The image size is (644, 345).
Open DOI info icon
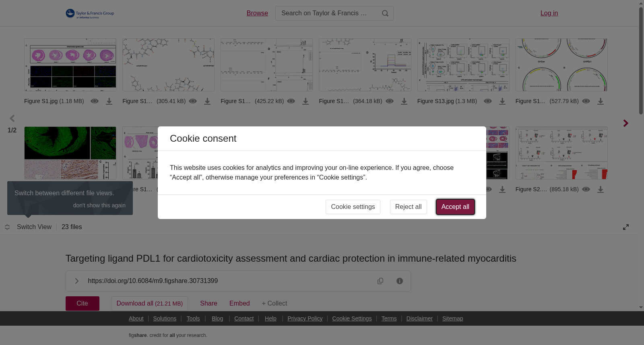point(400,281)
